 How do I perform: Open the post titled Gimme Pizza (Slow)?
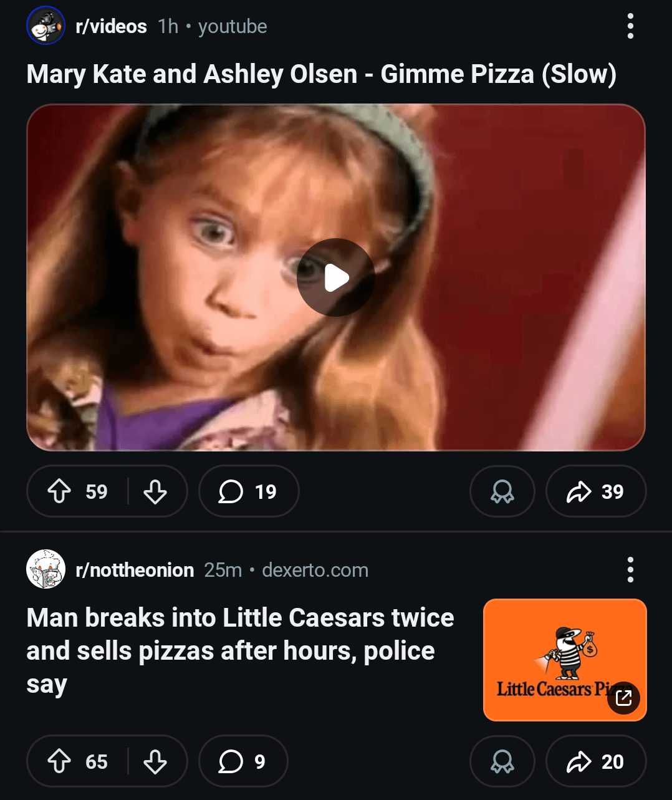(x=321, y=74)
